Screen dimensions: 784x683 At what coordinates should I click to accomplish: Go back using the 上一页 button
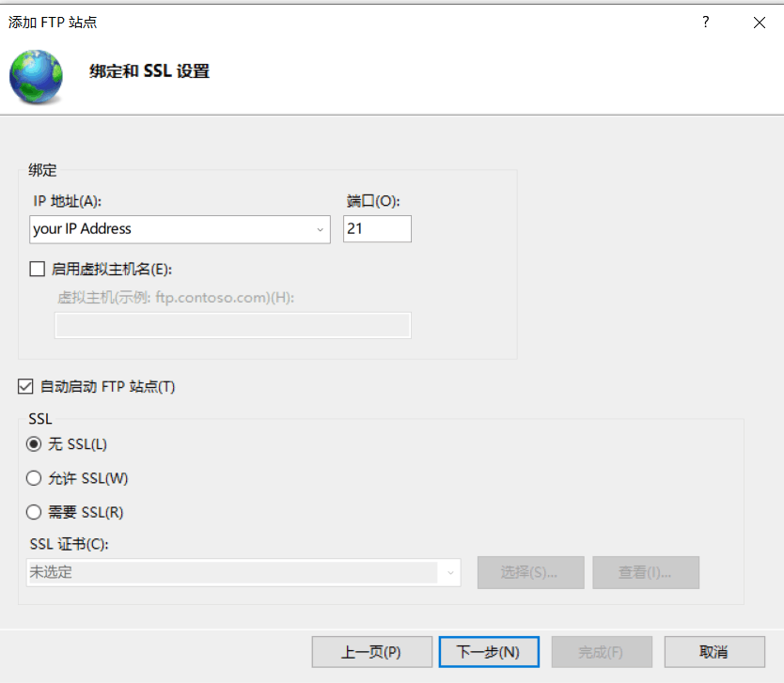[371, 651]
